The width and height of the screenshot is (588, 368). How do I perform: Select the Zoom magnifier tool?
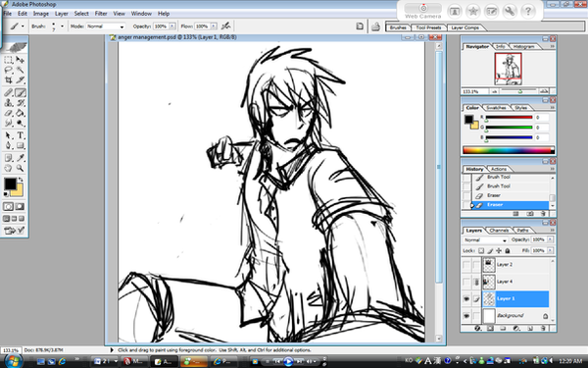(21, 168)
